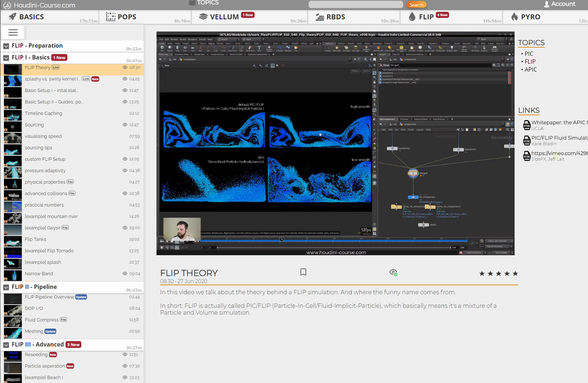Toggle the watched eye icon below video
Screen dimensions: 588x383
click(393, 273)
